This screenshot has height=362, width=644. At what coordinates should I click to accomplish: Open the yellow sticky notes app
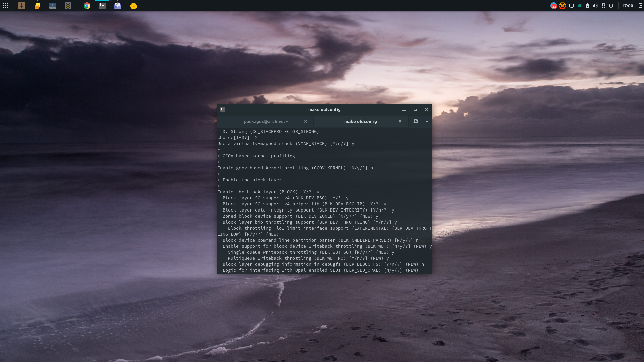tap(37, 6)
